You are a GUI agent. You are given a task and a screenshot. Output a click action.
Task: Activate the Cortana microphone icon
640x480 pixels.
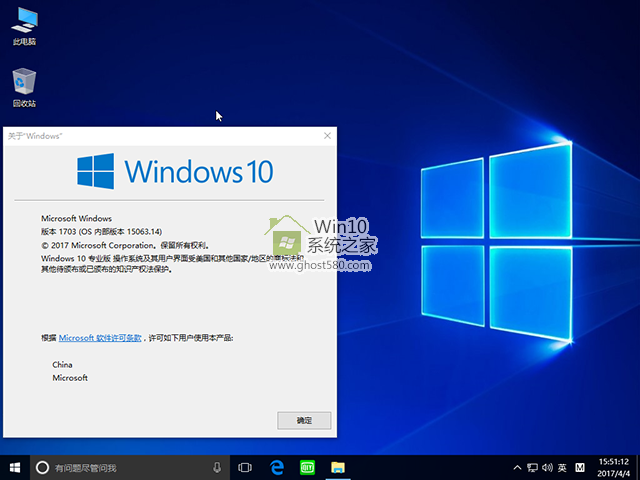(x=217, y=467)
